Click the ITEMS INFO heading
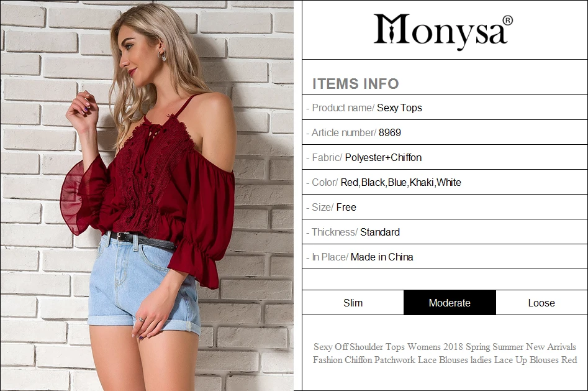588x391 pixels. point(356,84)
